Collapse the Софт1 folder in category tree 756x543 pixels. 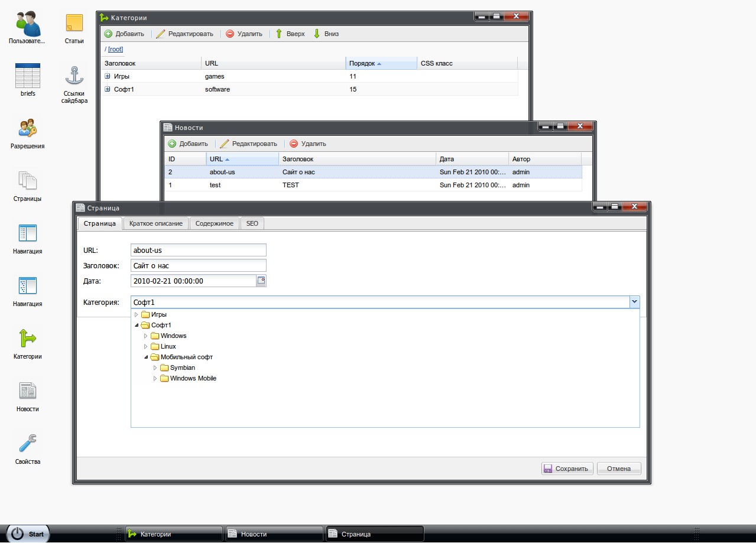tap(136, 325)
